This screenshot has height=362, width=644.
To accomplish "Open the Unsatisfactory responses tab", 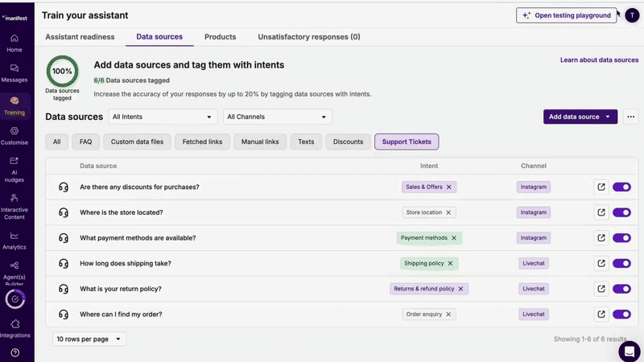I will click(308, 37).
